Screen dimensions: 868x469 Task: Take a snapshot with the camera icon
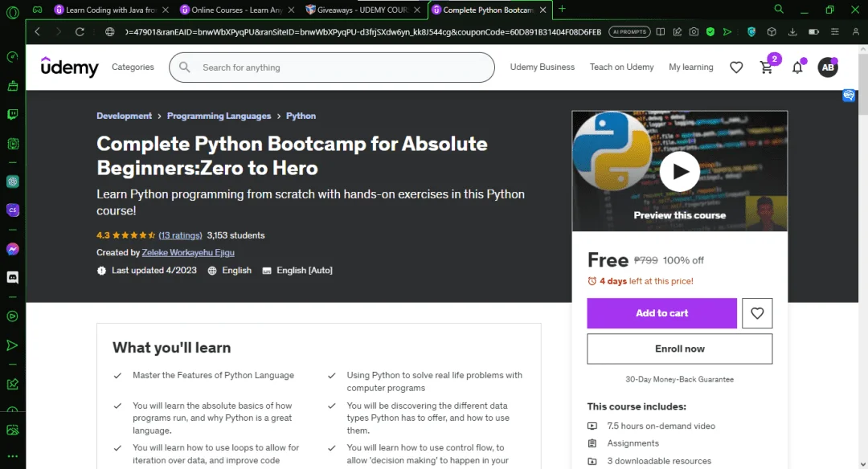click(694, 32)
